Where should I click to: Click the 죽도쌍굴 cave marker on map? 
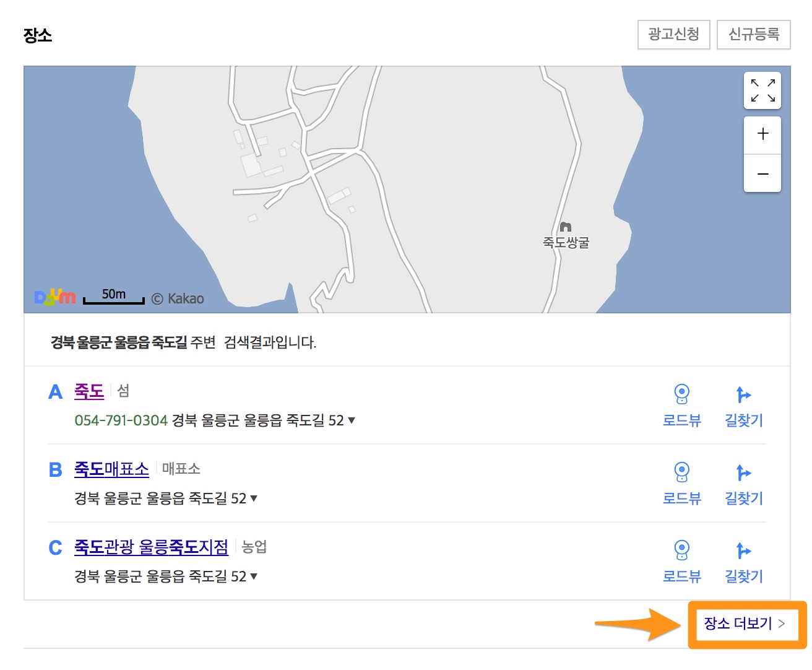tap(565, 228)
